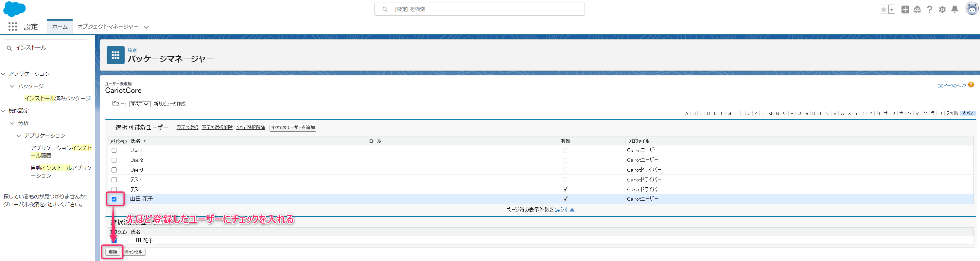Filter users by kana ヤ
The height and width of the screenshot is (261, 980).
925,113
